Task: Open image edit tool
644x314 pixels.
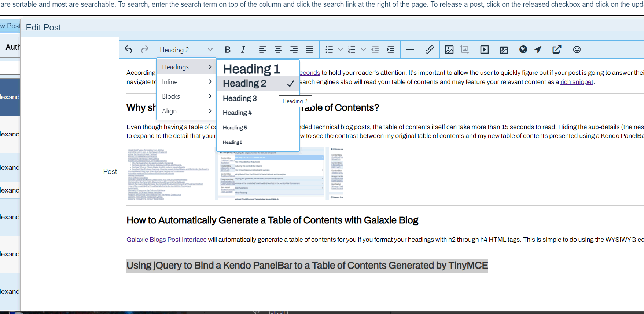Action: pos(465,50)
